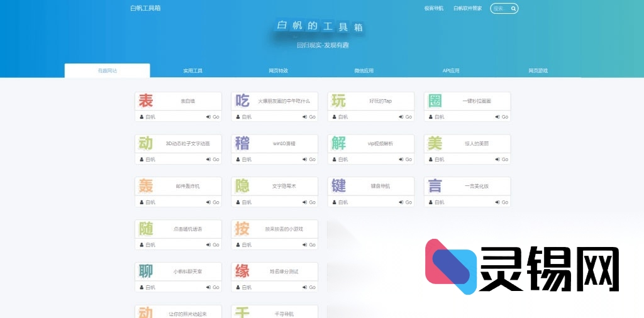The image size is (644, 318).
Task: Click the green 圈 icon
Action: pos(435,101)
